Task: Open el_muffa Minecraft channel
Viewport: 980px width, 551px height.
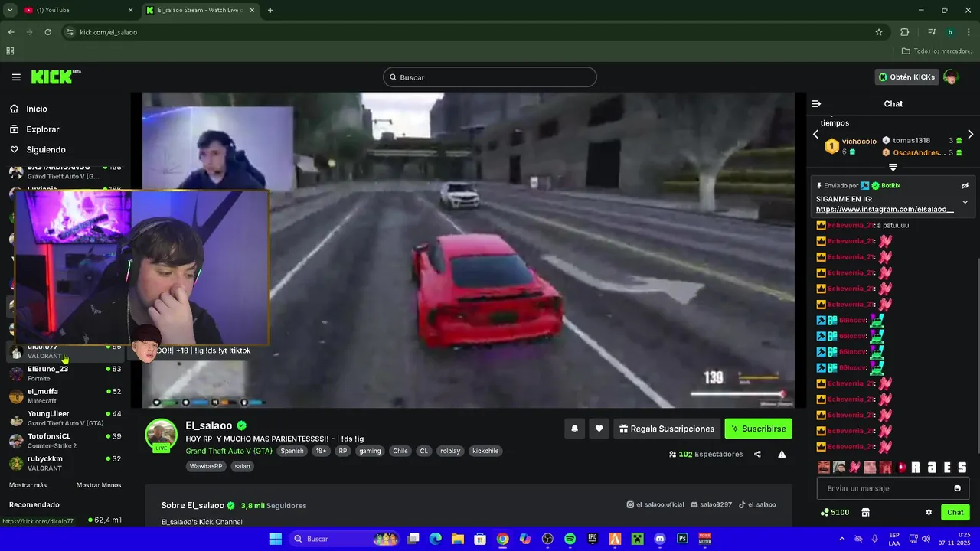Action: click(x=65, y=396)
